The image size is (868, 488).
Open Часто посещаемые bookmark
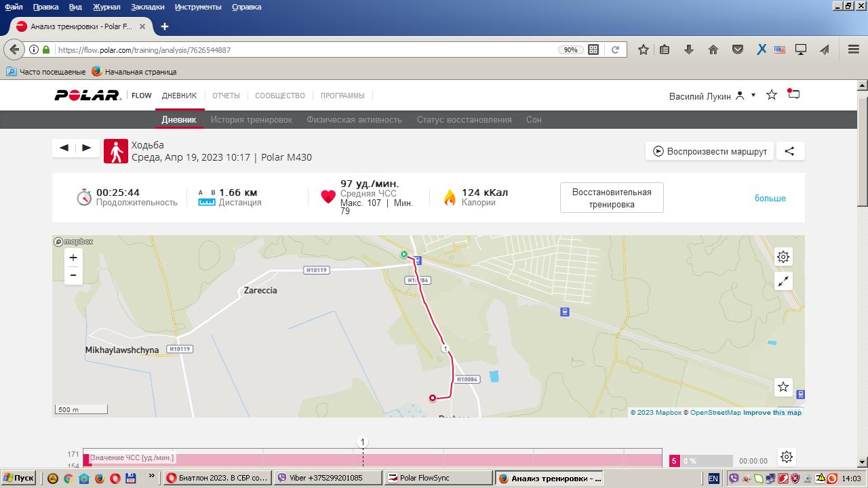tap(45, 71)
